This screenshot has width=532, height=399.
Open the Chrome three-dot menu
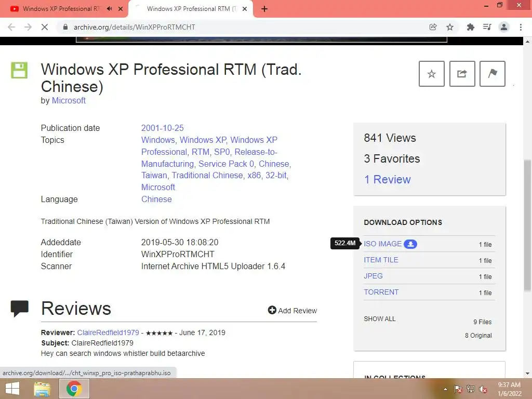(x=521, y=27)
